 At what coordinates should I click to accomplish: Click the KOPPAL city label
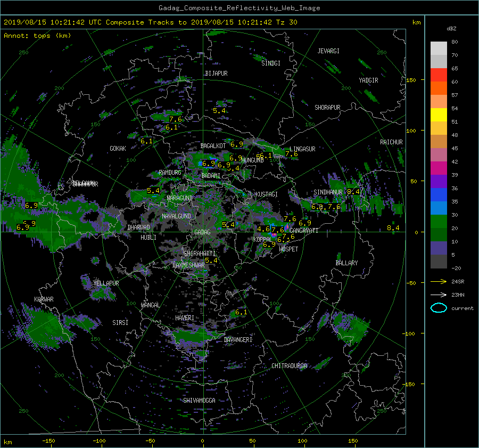tap(263, 239)
